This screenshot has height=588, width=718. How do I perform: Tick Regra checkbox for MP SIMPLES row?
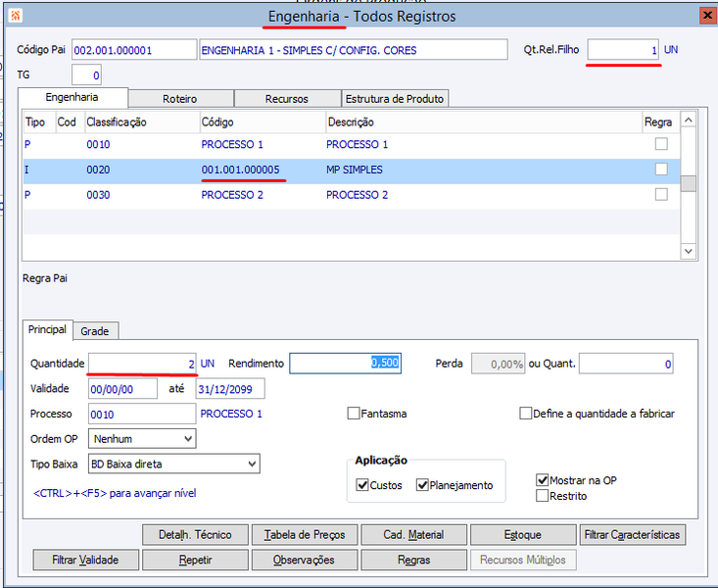coord(662,170)
